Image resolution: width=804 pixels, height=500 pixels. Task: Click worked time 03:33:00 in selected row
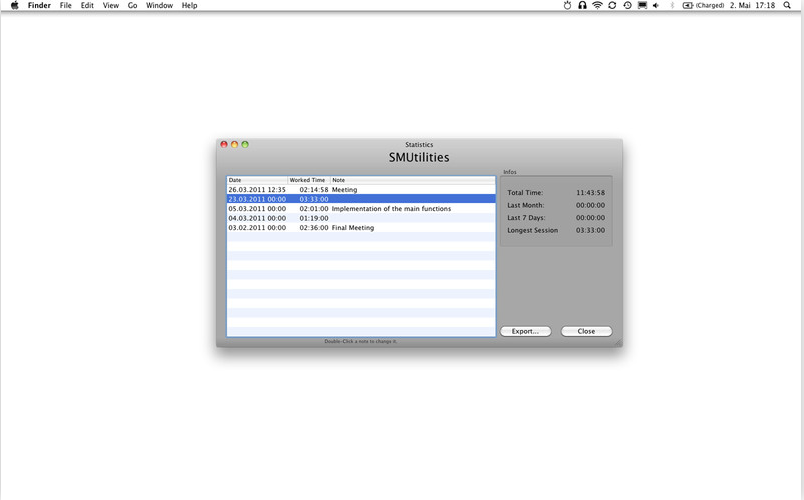coord(314,199)
